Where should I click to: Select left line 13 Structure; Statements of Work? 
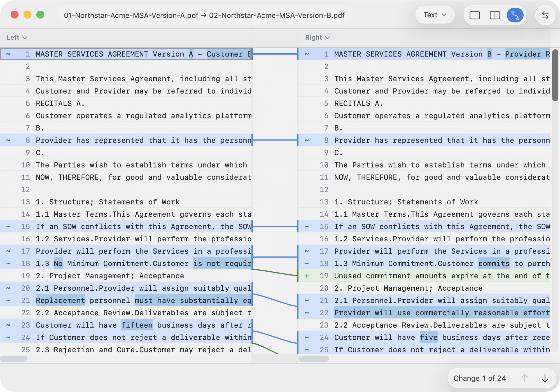pos(126,202)
